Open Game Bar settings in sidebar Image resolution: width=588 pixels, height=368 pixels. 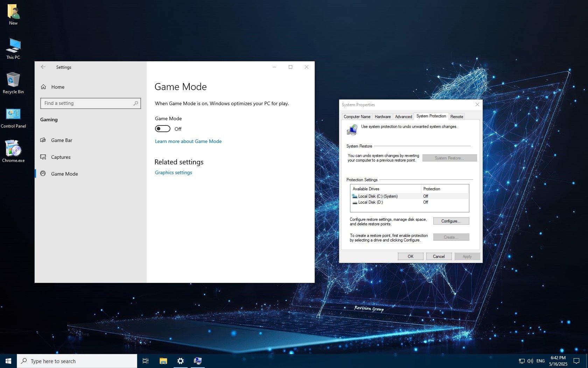(62, 140)
